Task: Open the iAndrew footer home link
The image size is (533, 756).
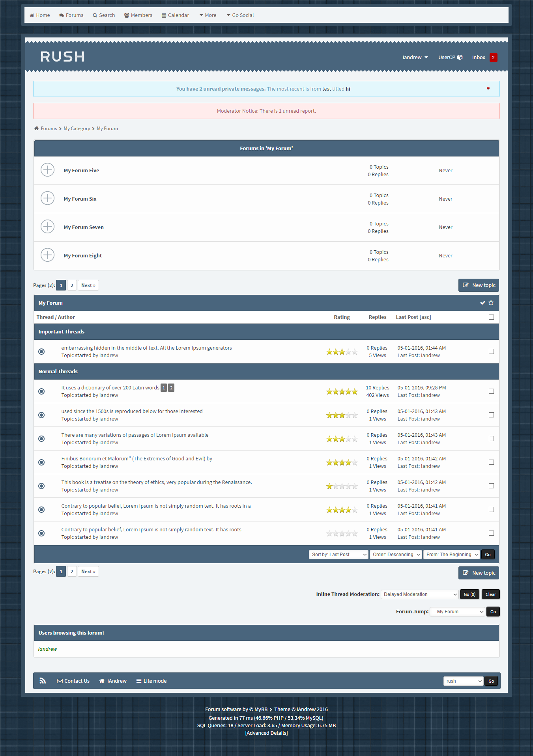Action: (x=113, y=681)
